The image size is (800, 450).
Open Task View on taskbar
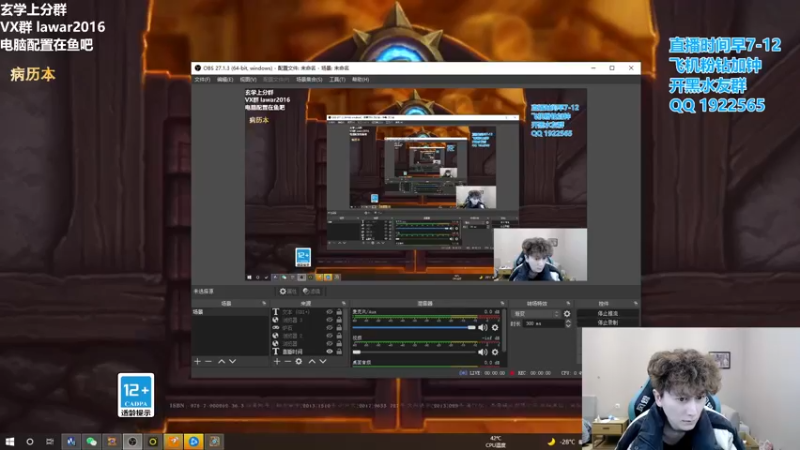click(x=49, y=442)
